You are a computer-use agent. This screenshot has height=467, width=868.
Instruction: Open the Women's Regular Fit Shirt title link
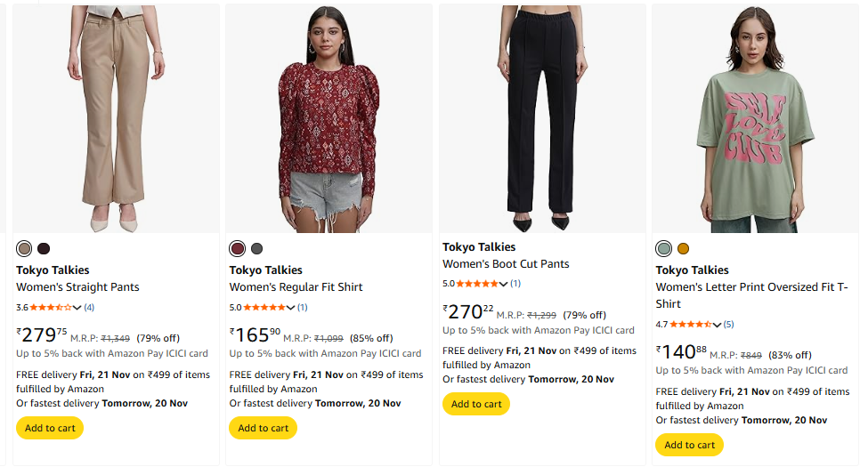(296, 287)
